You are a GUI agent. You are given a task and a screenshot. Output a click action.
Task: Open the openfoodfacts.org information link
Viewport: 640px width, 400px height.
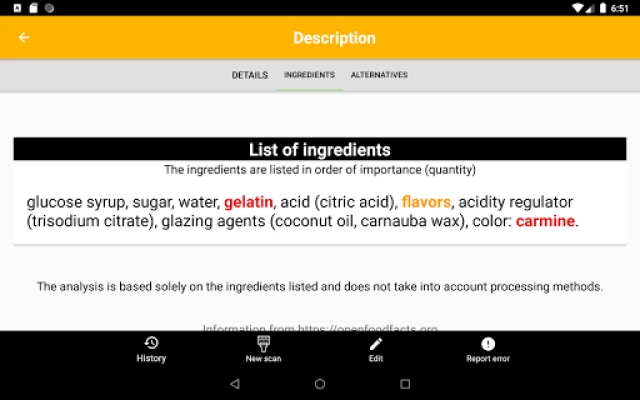coord(320,328)
